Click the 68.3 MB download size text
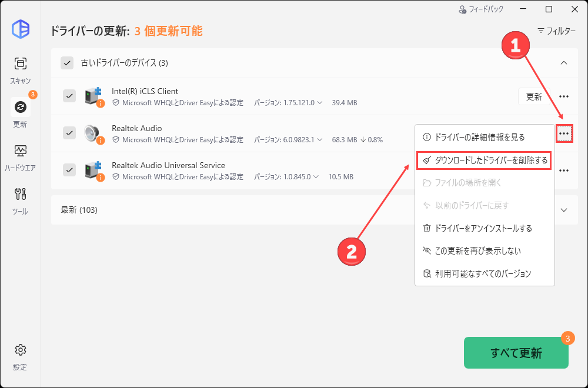Image resolution: width=588 pixels, height=388 pixels. (344, 140)
